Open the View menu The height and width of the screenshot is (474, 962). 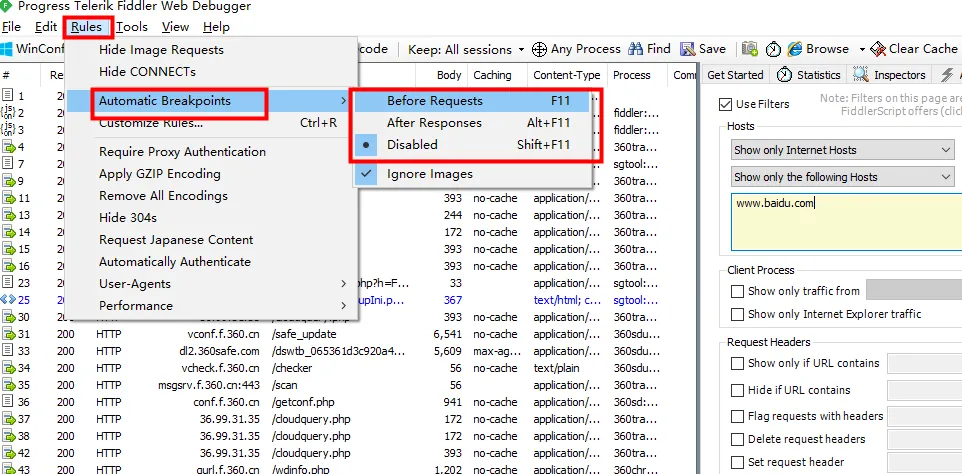point(175,27)
